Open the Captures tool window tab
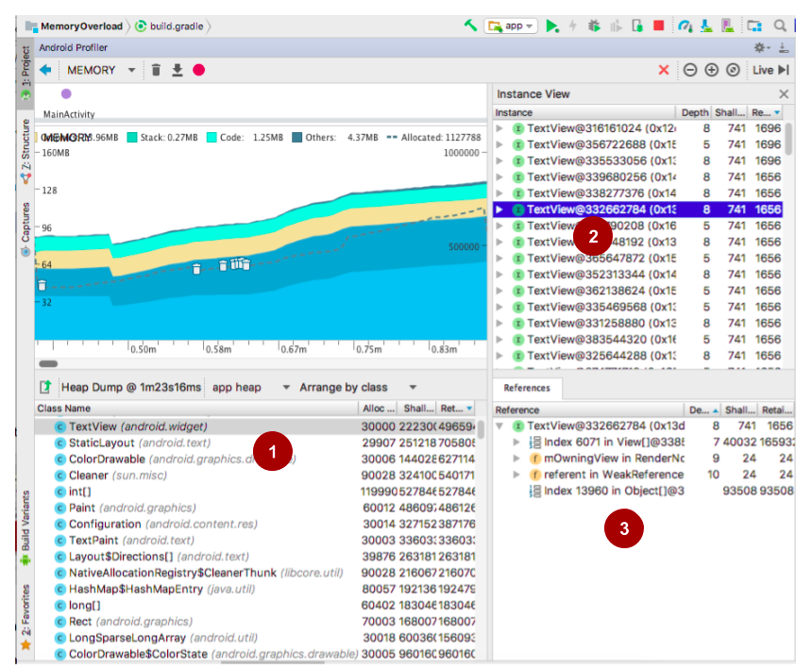The image size is (812, 669). tap(25, 228)
